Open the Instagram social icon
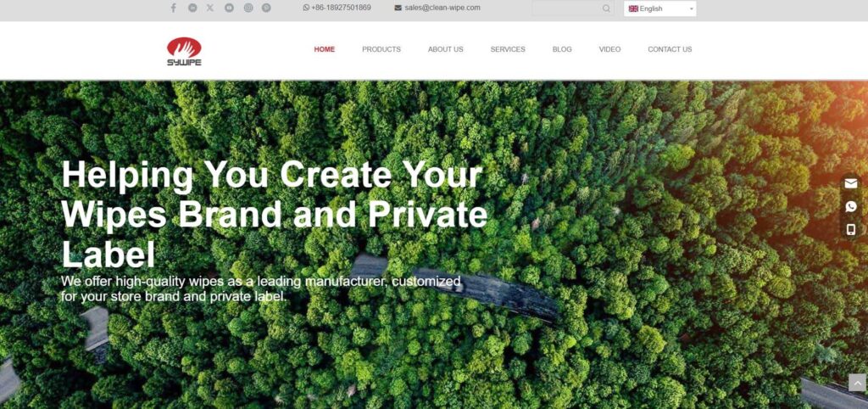The height and width of the screenshot is (409, 868). click(248, 8)
